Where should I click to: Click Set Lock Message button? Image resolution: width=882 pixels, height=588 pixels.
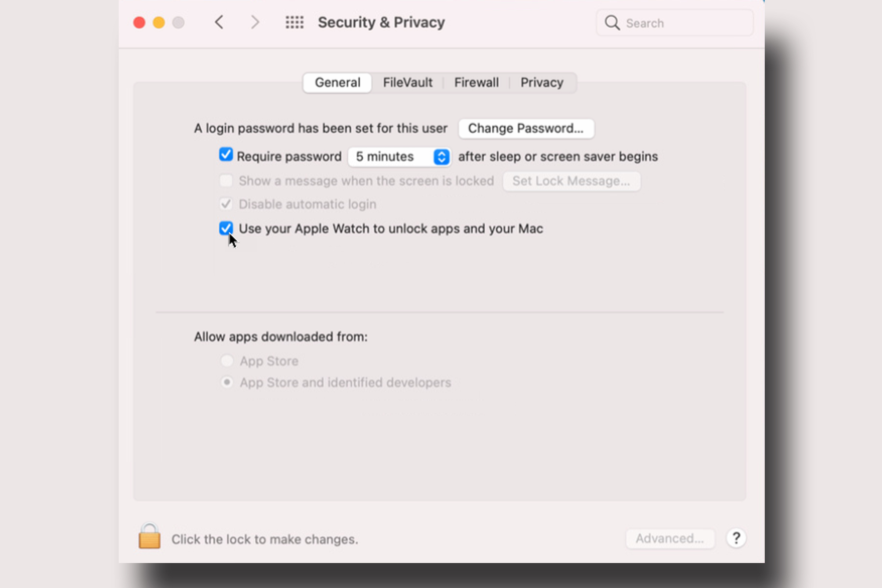pos(571,180)
